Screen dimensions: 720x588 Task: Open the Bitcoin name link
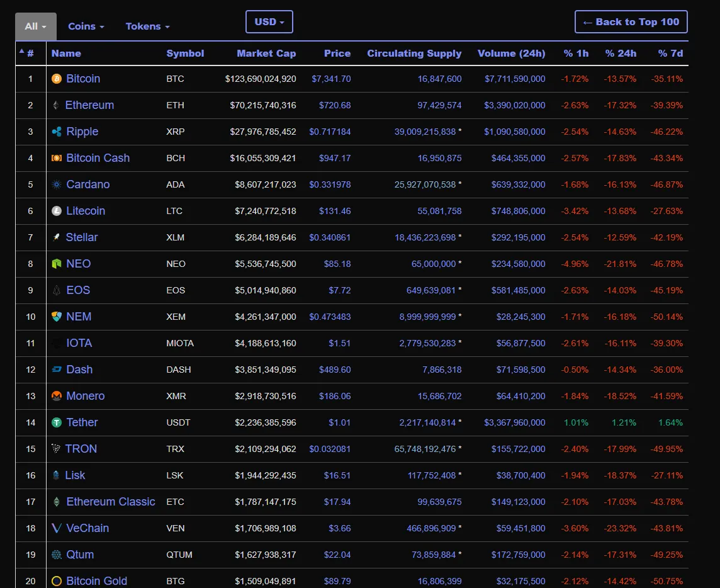pyautogui.click(x=83, y=79)
